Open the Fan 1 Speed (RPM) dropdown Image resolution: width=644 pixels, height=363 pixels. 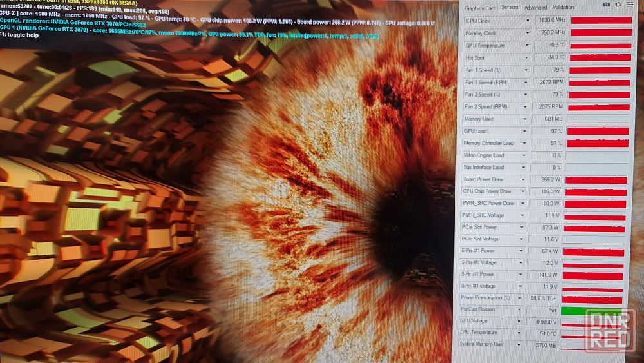pos(526,83)
